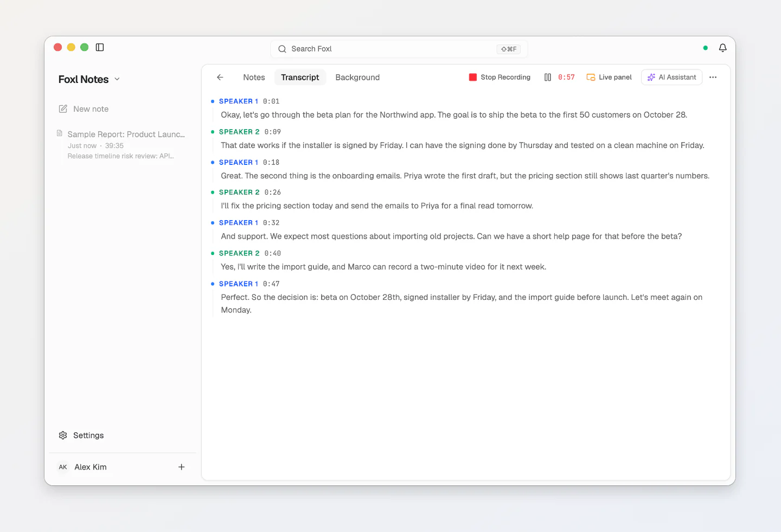Viewport: 781px width, 532px height.
Task: Click SPEAKER 1 label at 0:47
Action: pos(239,284)
